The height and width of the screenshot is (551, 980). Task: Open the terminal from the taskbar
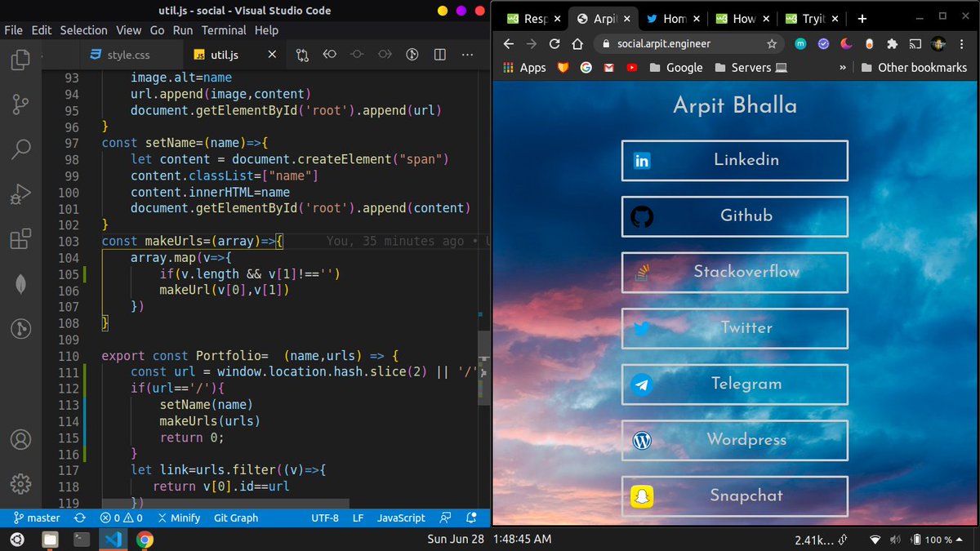pos(81,540)
